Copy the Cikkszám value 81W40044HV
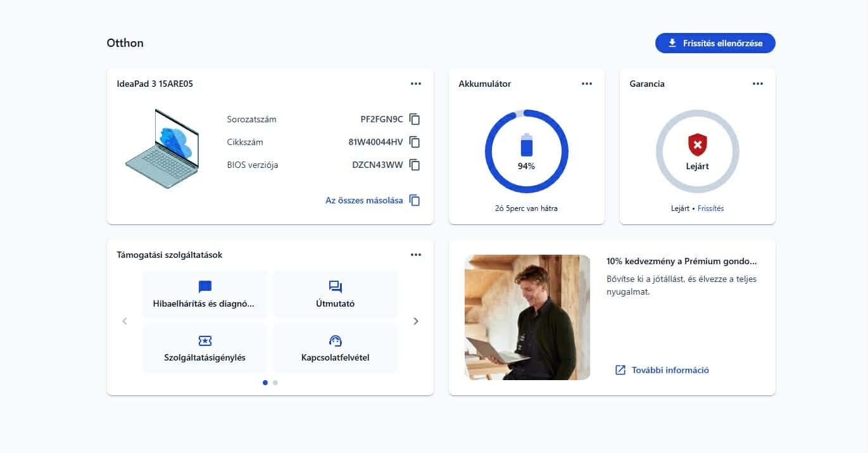 tap(415, 142)
